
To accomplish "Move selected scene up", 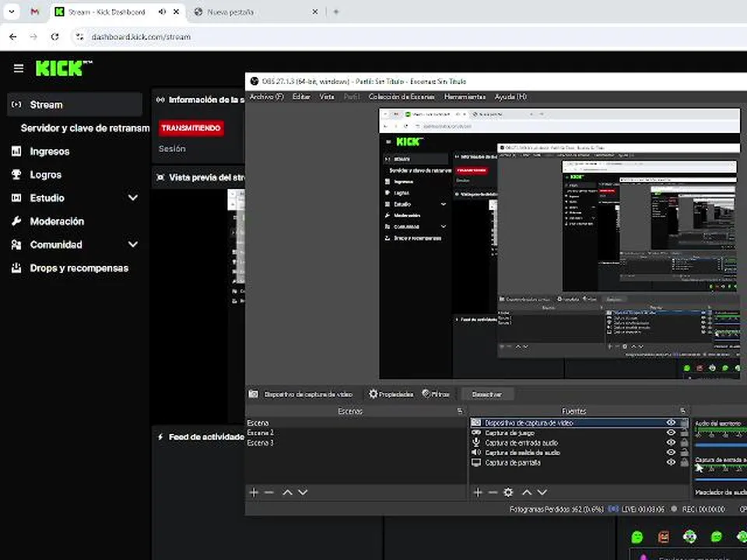I will tap(287, 492).
